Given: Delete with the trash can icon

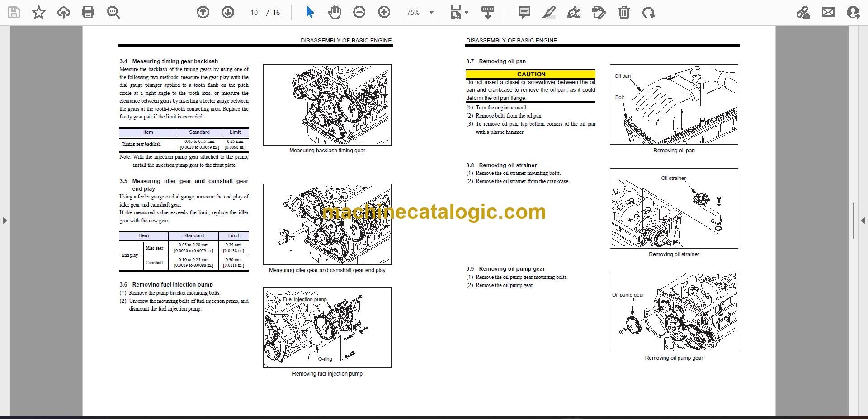Looking at the screenshot, I should (624, 12).
